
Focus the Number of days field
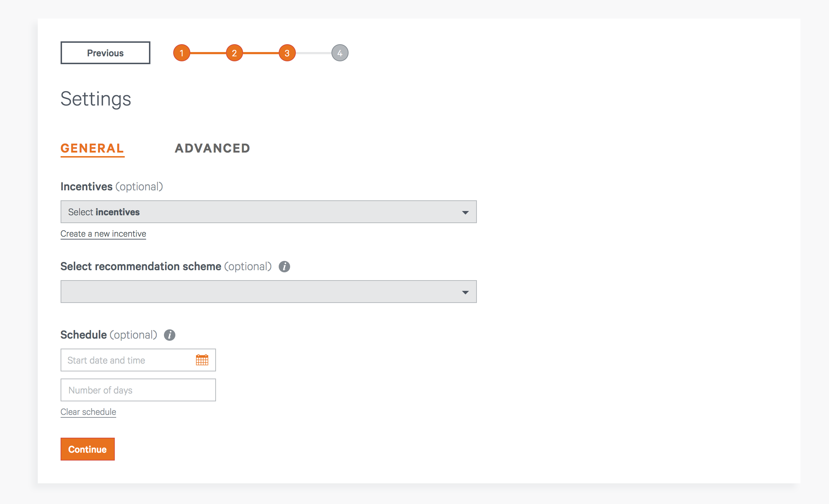coord(138,390)
